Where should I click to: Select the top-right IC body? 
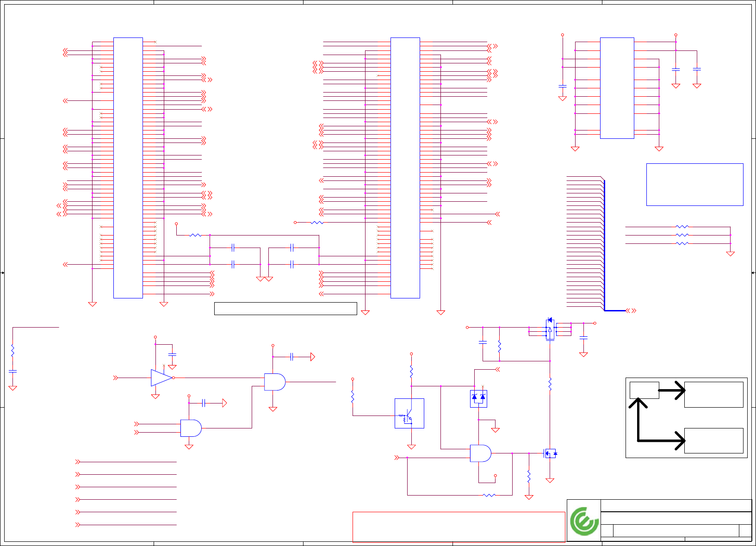617,88
